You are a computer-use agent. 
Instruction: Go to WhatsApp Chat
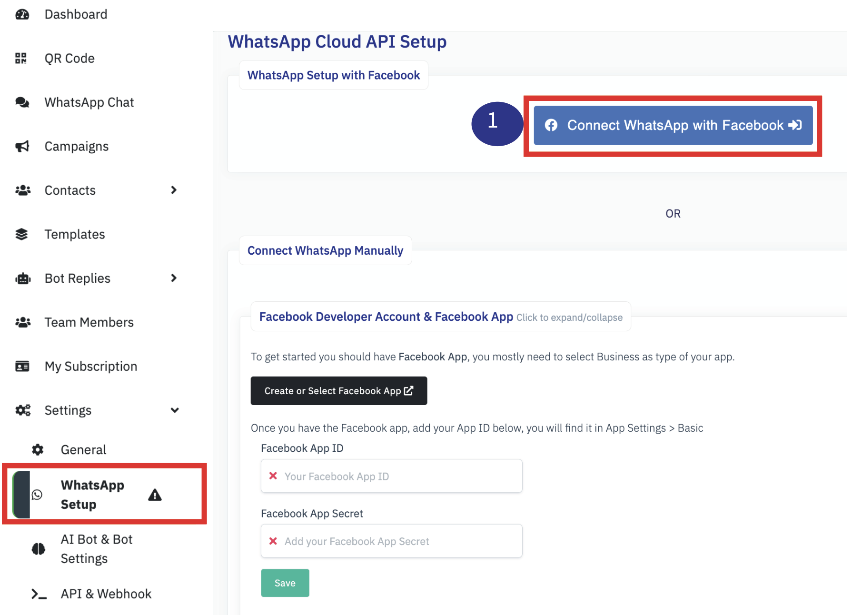89,102
